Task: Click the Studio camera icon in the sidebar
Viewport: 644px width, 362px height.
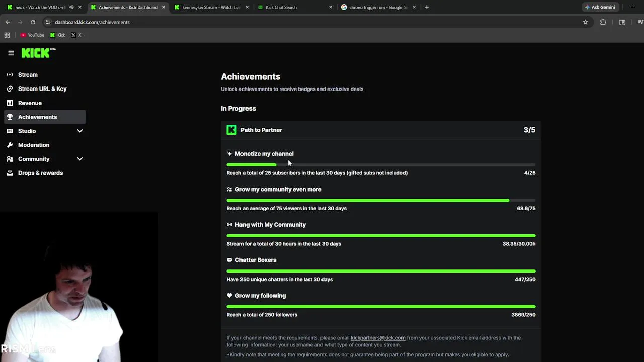Action: [x=10, y=131]
